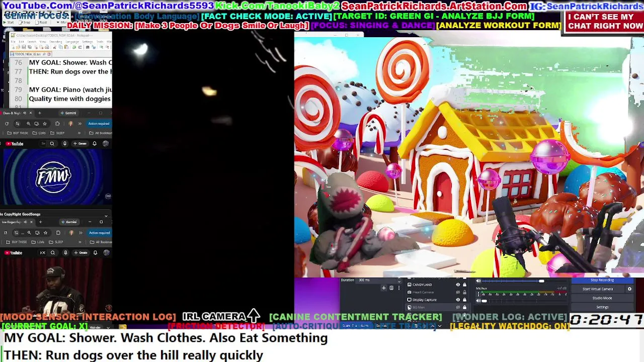This screenshot has width=644, height=362.
Task: Click YouTube Create button in lower browser
Action: tap(80, 253)
